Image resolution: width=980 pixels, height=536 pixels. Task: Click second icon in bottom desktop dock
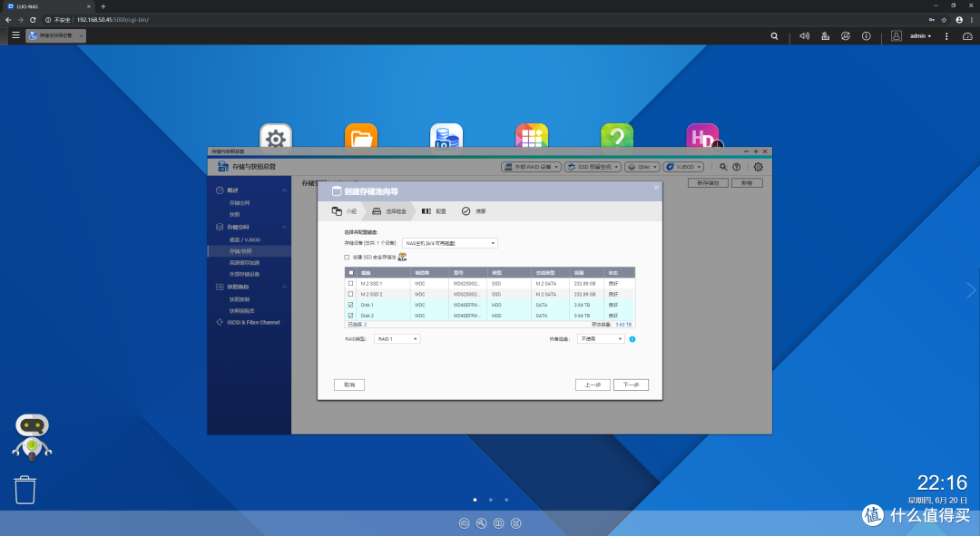[x=481, y=523]
